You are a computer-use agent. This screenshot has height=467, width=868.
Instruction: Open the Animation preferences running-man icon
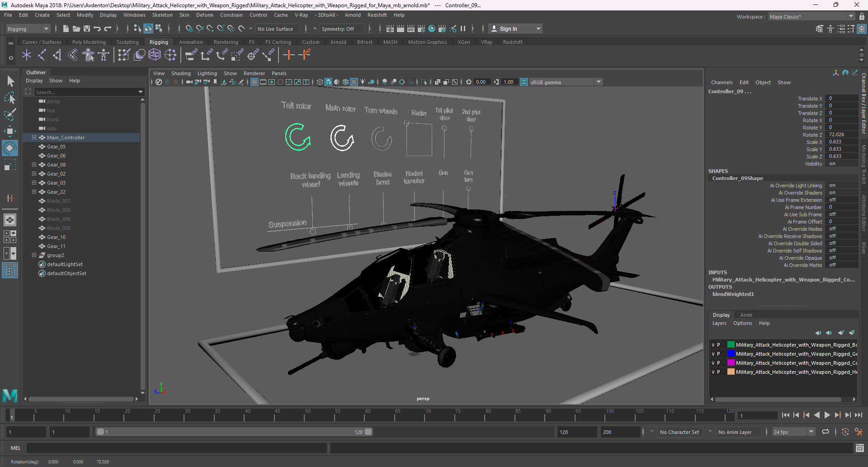point(859,432)
